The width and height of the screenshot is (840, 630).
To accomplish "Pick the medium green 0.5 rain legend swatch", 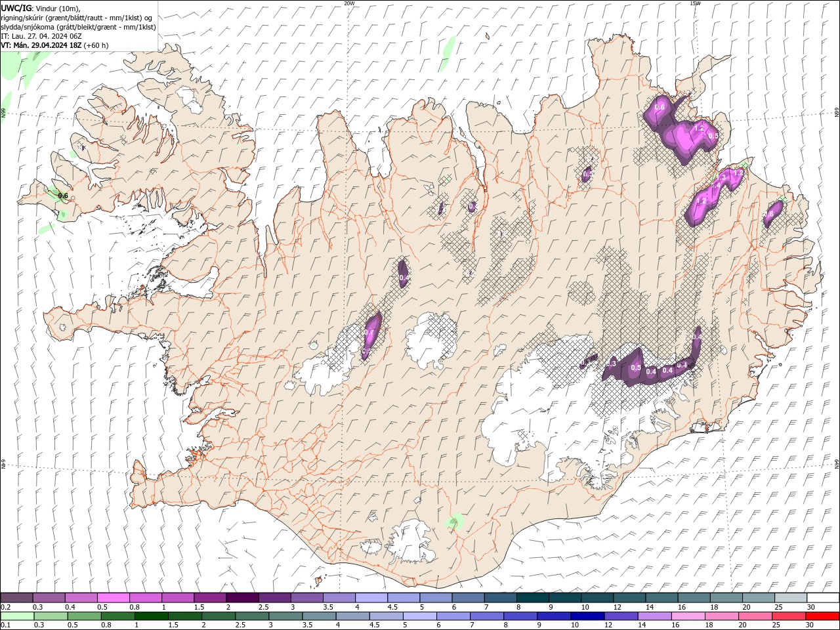I will (x=84, y=616).
